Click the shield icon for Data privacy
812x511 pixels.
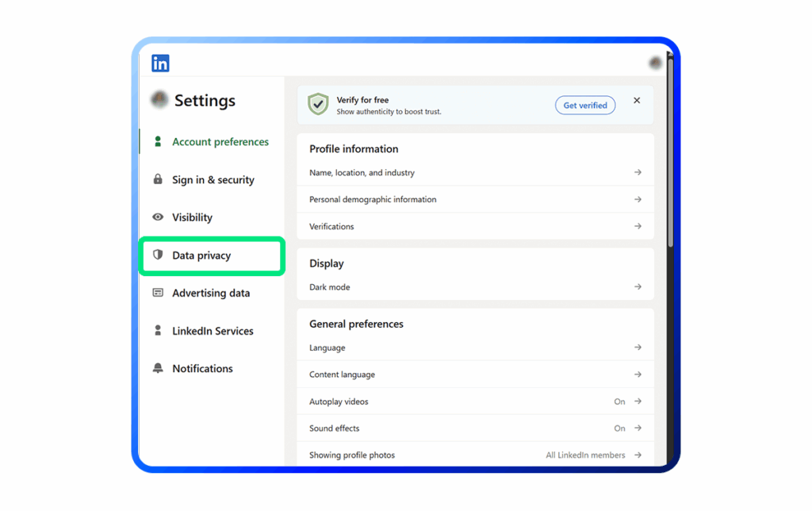click(x=158, y=255)
